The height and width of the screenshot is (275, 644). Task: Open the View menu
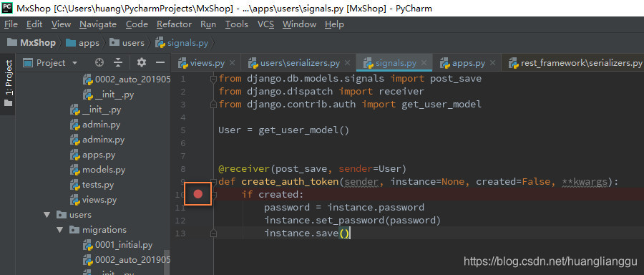click(62, 24)
